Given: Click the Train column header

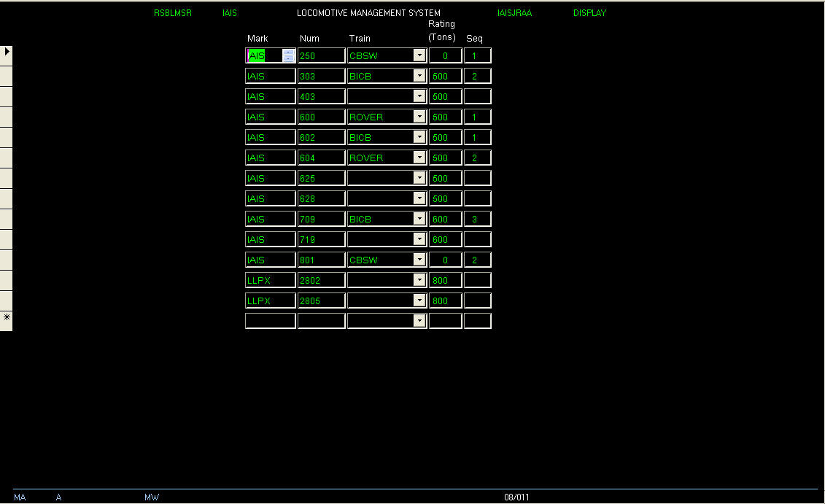Looking at the screenshot, I should pos(360,39).
